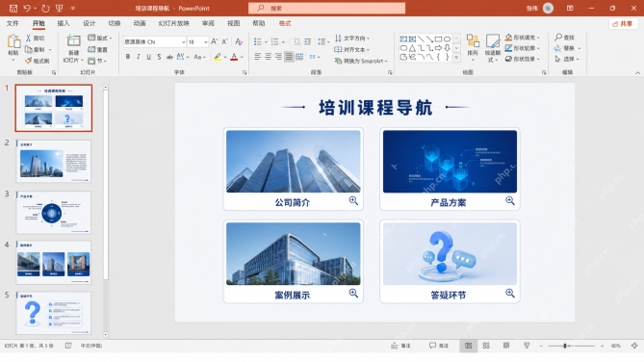The height and width of the screenshot is (362, 644).
Task: Click the zoom slider handle
Action: coord(565,346)
